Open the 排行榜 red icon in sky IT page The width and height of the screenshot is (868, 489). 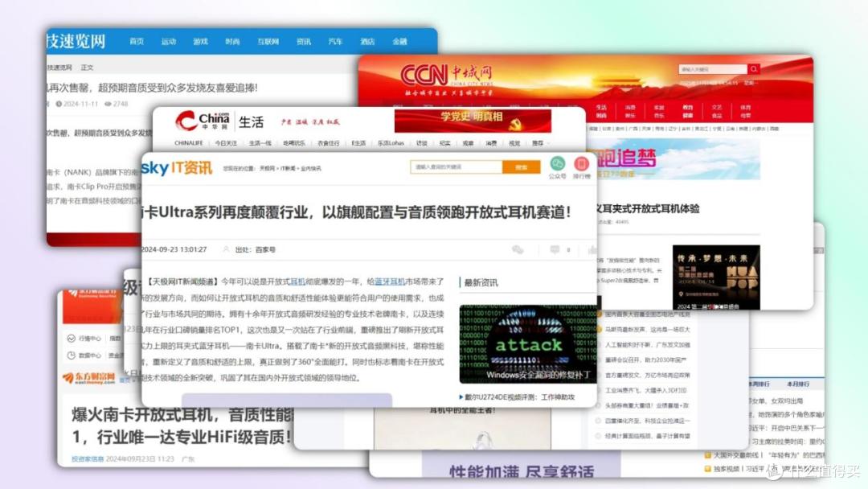(581, 163)
